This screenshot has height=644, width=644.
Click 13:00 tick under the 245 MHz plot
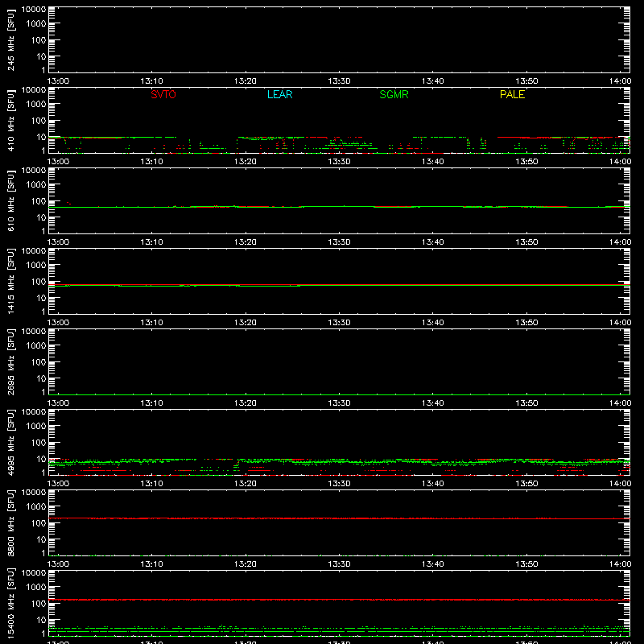(58, 81)
